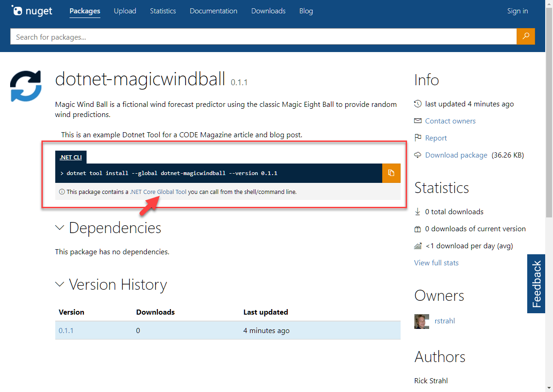Image resolution: width=553 pixels, height=392 pixels.
Task: Click the '<1 download per day (avg)' text
Action: pos(469,246)
